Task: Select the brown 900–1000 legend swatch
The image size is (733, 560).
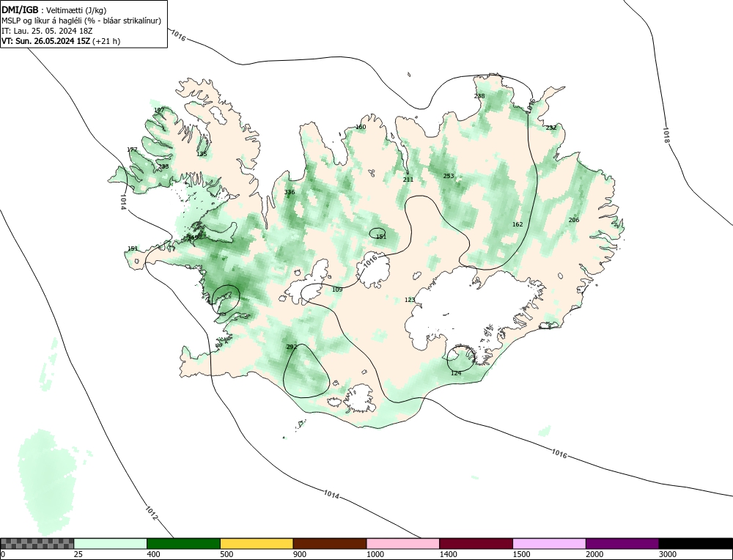Action: (330, 543)
